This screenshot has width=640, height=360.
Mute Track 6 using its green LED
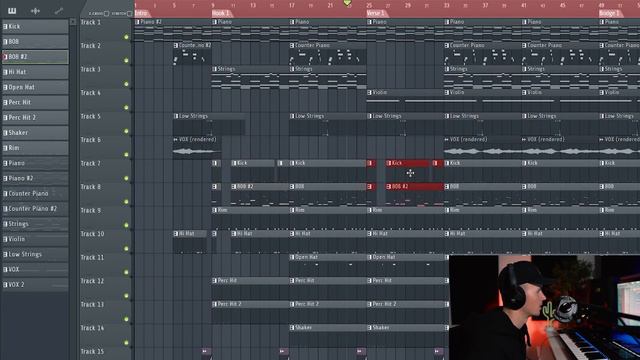tap(127, 155)
